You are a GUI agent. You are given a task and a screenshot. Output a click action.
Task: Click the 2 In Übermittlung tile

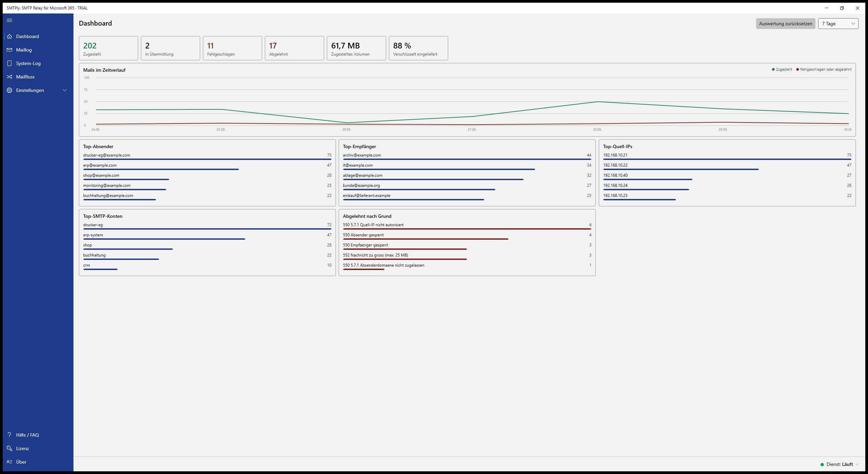(170, 48)
